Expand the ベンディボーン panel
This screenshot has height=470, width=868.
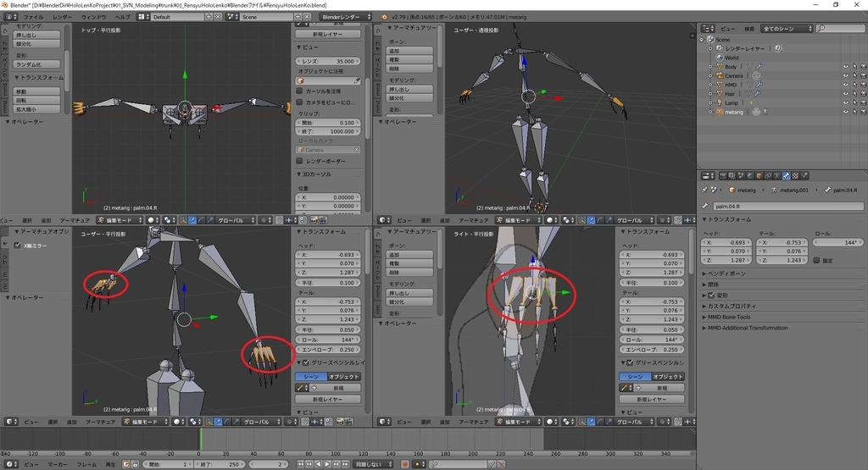(x=725, y=274)
